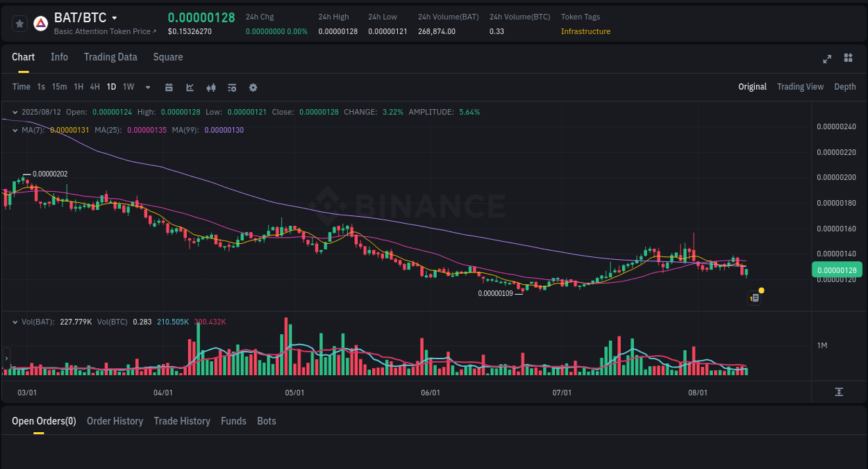Image resolution: width=868 pixels, height=469 pixels.
Task: Select the Time line-chart interval
Action: pos(22,87)
